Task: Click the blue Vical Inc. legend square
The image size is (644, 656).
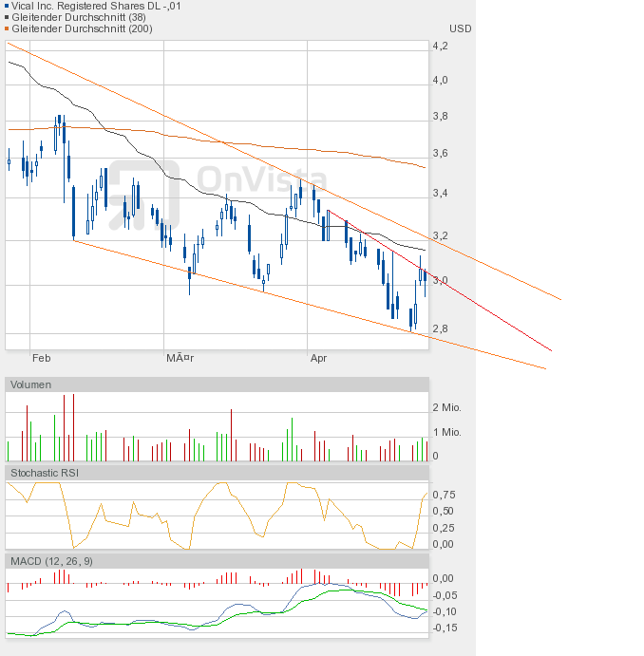Action: (7, 6)
